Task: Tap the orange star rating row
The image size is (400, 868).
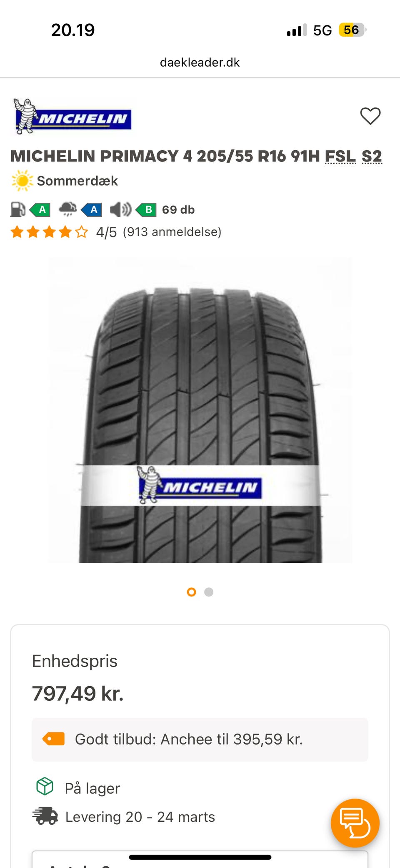Action: [x=49, y=232]
